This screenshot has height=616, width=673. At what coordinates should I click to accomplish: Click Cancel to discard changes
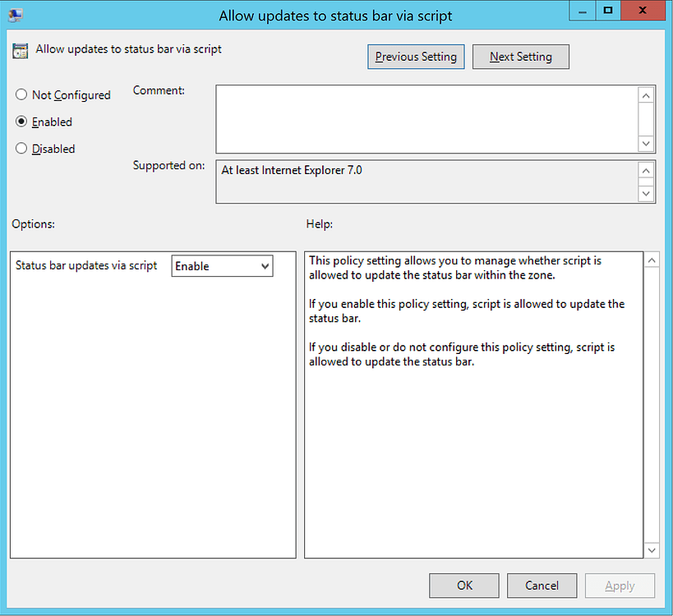pyautogui.click(x=542, y=586)
